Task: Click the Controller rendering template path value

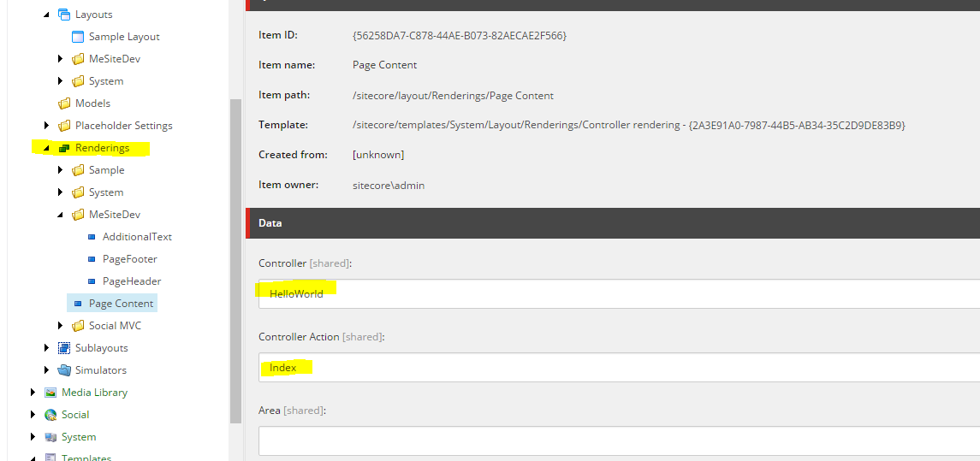Action: pos(629,126)
